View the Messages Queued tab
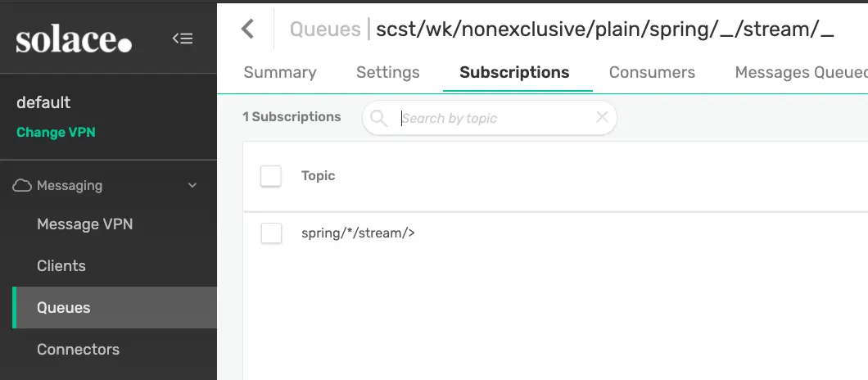Screen dimensions: 868x380 click(x=800, y=73)
